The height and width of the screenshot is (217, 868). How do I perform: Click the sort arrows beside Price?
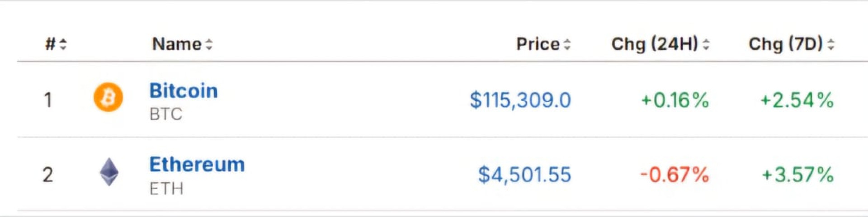point(567,44)
